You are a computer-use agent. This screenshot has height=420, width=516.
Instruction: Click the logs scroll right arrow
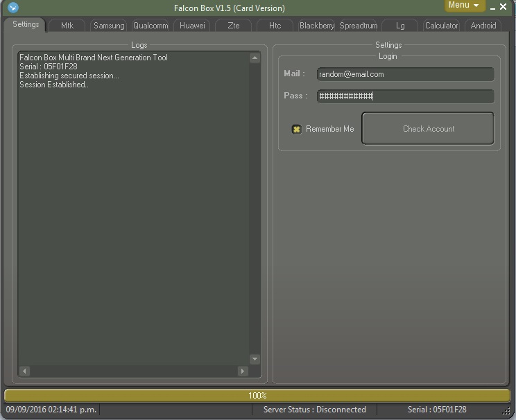pyautogui.click(x=243, y=371)
